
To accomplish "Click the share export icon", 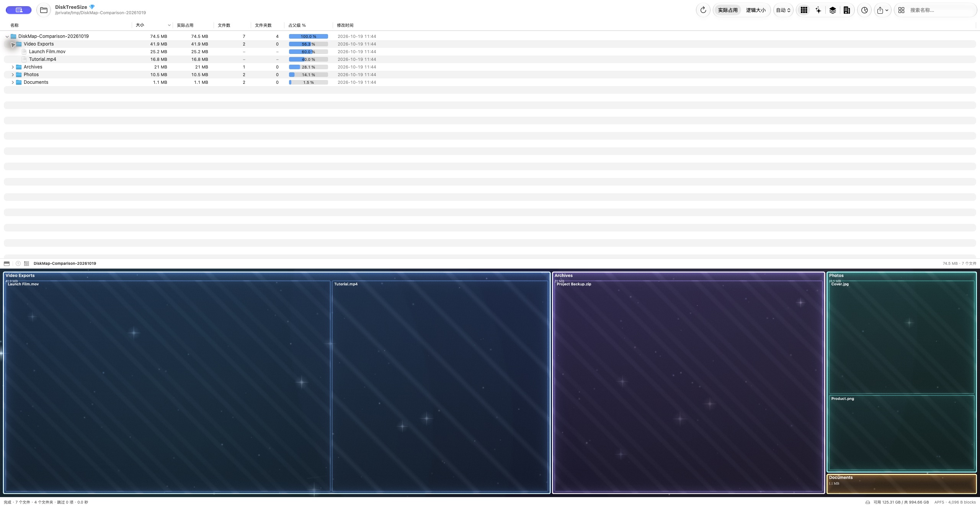I will click(x=883, y=10).
